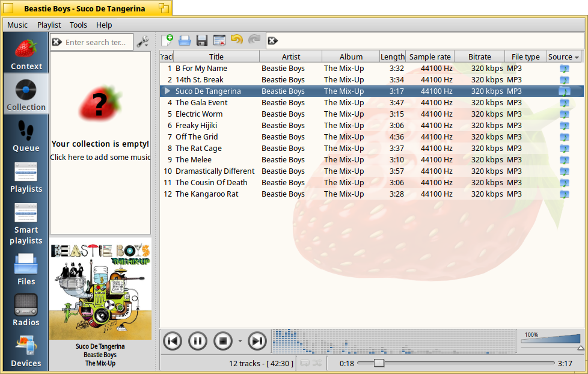Image resolution: width=588 pixels, height=374 pixels.
Task: Click the unknown-art strawberry in empty collection
Action: (100, 103)
